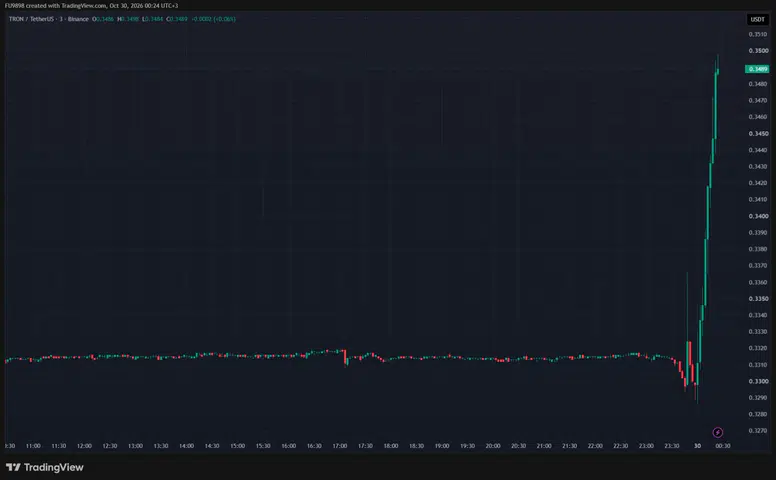
Task: Click the tall green candle at 0.3489
Action: (716, 105)
